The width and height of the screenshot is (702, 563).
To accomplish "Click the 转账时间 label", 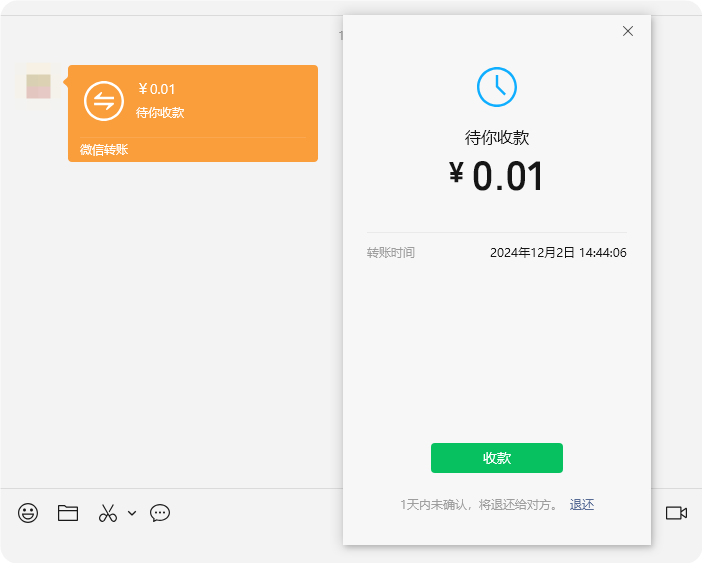I will pos(391,253).
